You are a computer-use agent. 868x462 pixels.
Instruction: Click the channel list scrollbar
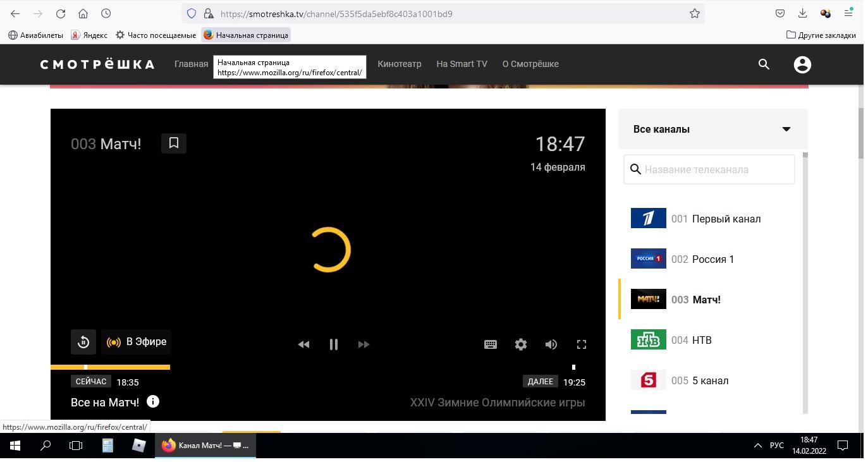[x=805, y=283]
